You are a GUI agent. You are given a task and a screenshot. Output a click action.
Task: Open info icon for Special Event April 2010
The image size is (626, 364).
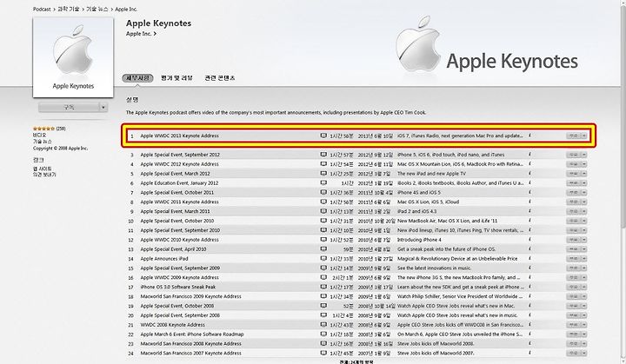coord(529,249)
